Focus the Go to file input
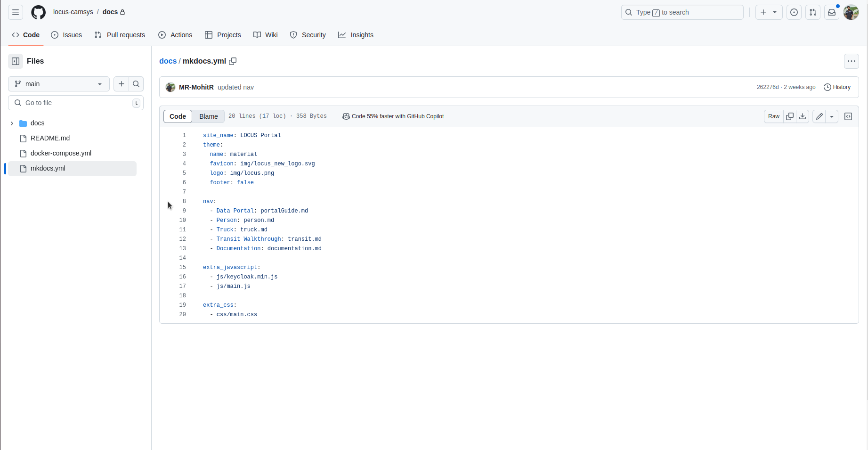868x450 pixels. coord(75,103)
